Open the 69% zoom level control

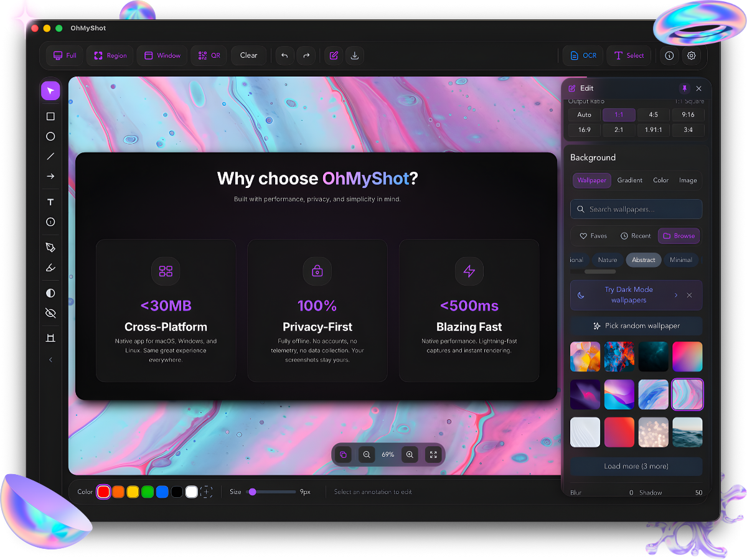pos(388,454)
